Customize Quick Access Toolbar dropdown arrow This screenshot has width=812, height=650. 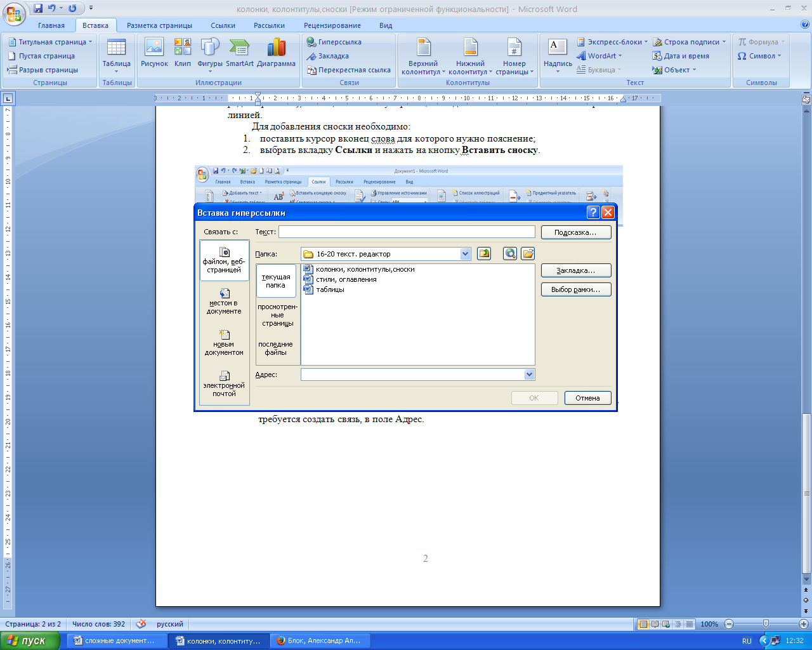point(91,8)
